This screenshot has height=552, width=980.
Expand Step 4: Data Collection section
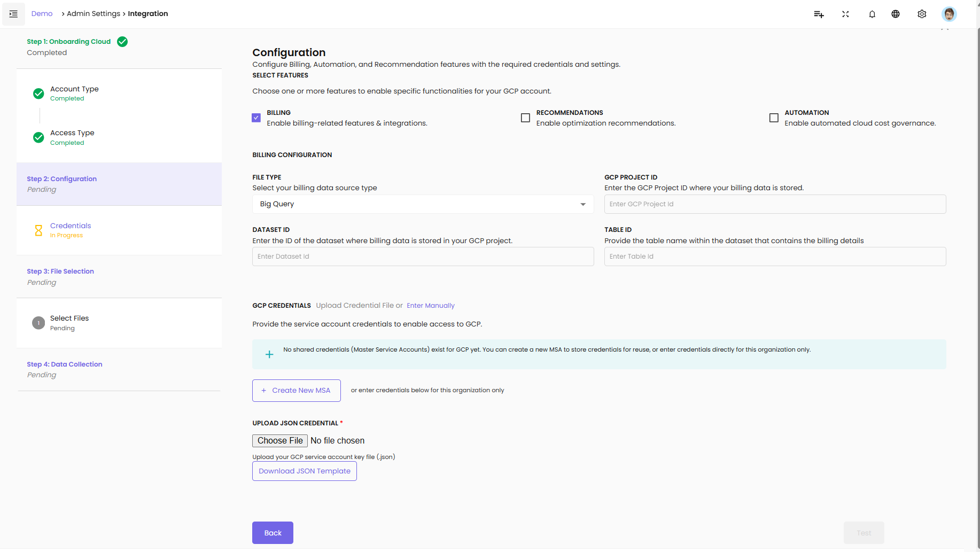point(65,364)
